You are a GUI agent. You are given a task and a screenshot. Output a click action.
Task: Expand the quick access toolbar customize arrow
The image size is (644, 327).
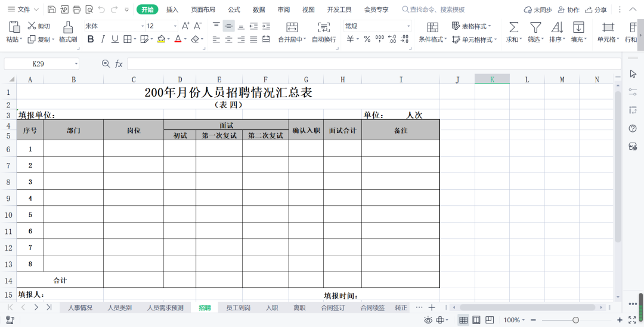tap(126, 10)
